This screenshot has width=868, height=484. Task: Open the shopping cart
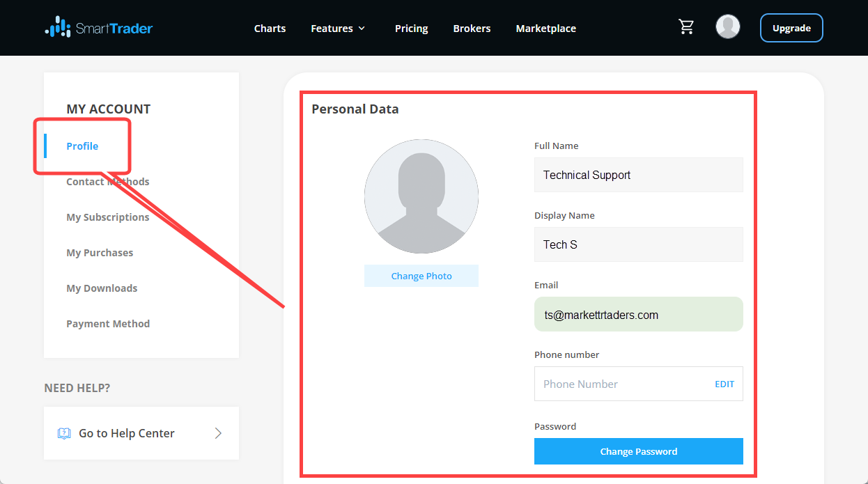(686, 26)
